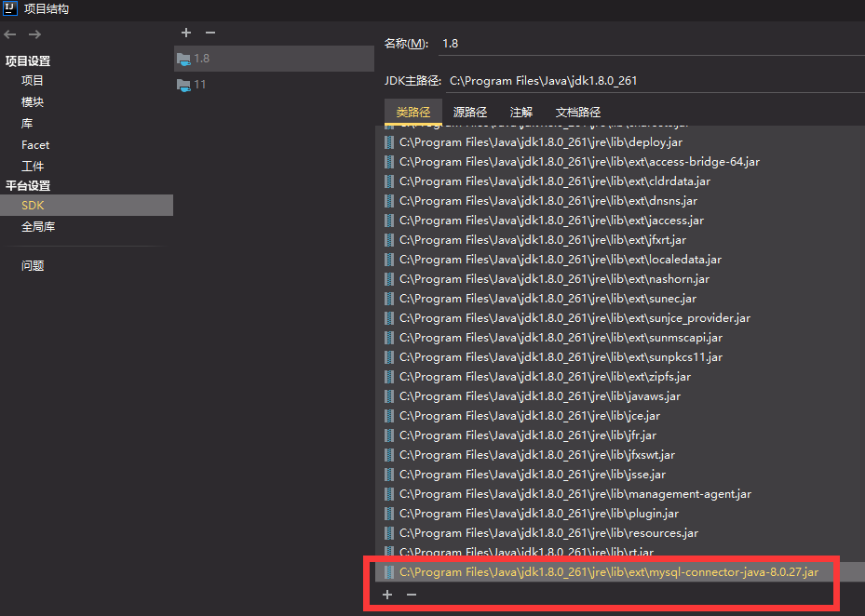Viewport: 865px width, 616px height.
Task: Select zipfs.jar entry
Action: (x=620, y=377)
